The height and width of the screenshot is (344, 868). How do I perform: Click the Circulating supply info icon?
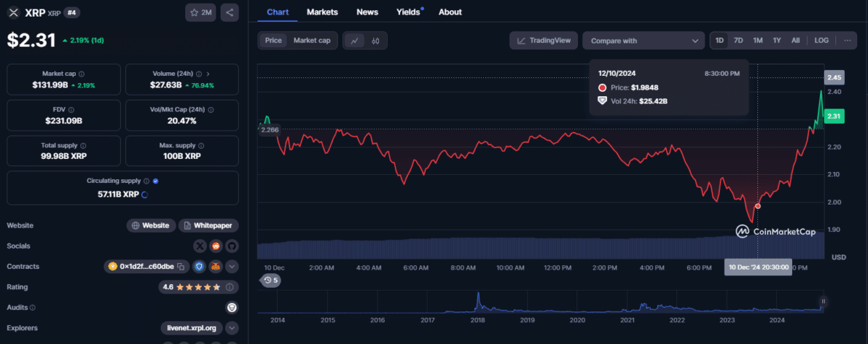pyautogui.click(x=147, y=181)
